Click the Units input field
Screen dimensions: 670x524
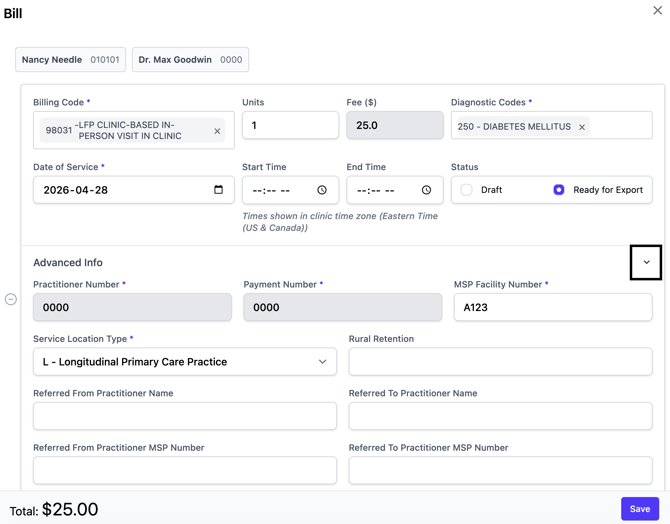290,126
